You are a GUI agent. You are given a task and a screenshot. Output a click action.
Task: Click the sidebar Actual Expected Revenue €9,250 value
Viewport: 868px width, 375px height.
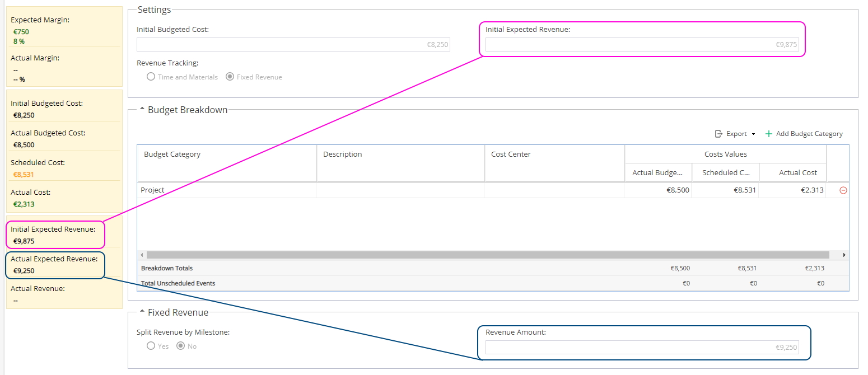(x=24, y=271)
